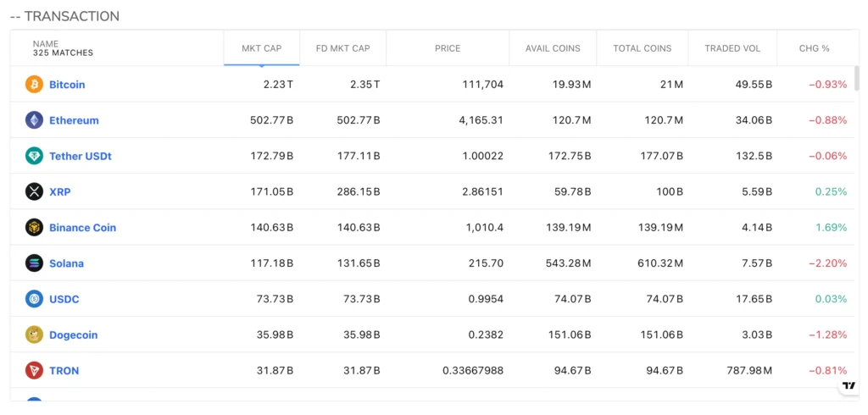This screenshot has width=868, height=415.
Task: Click Bitcoin's 2.23 T market cap
Action: pyautogui.click(x=278, y=85)
